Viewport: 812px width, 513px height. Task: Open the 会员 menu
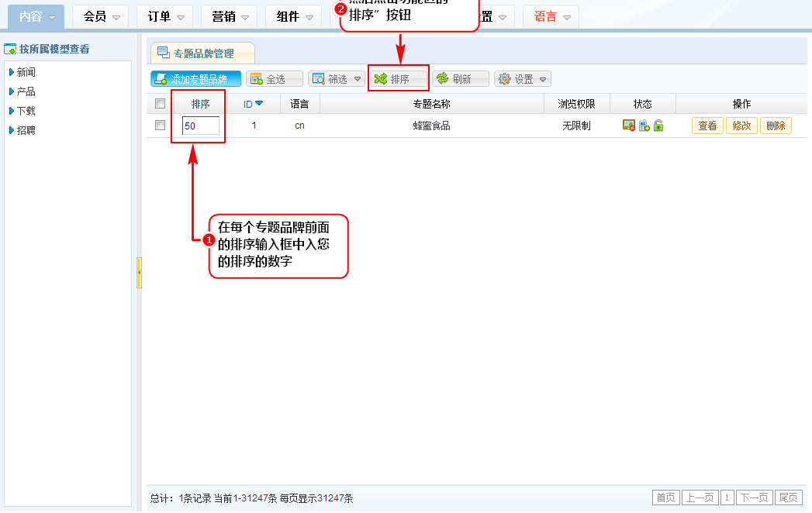pos(101,16)
